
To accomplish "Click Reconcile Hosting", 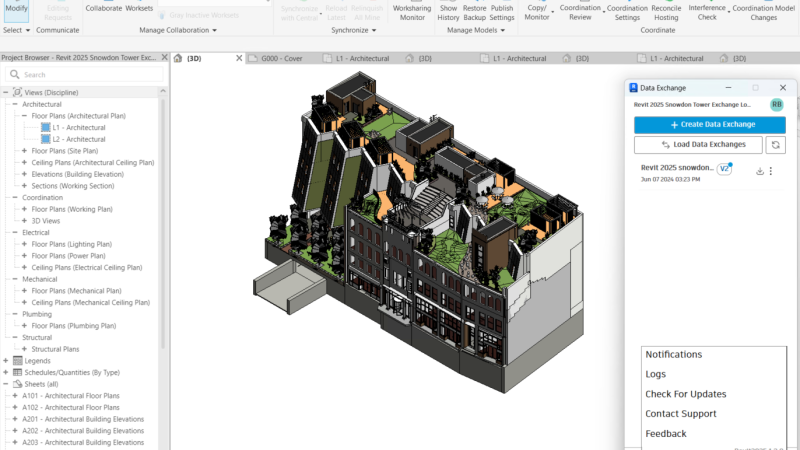I will pos(666,12).
